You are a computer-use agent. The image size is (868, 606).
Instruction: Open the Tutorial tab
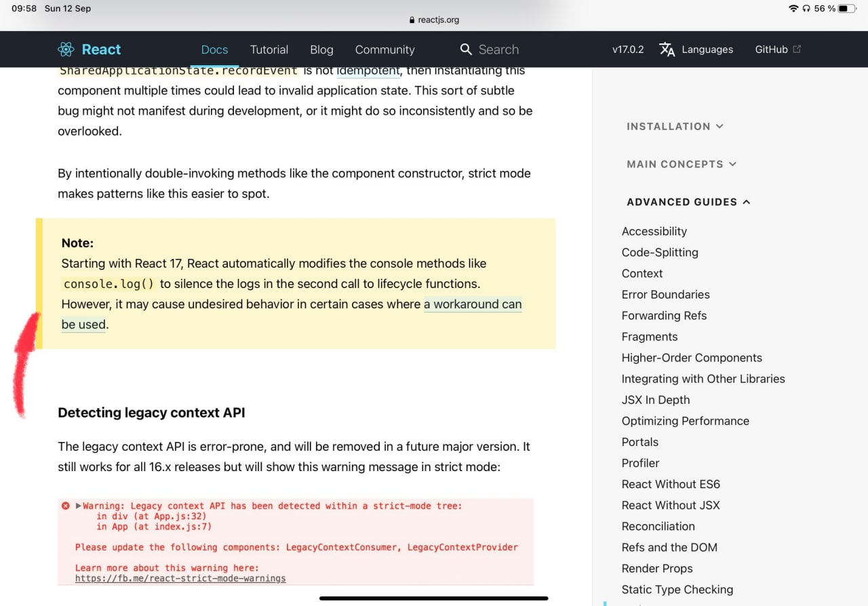(269, 49)
